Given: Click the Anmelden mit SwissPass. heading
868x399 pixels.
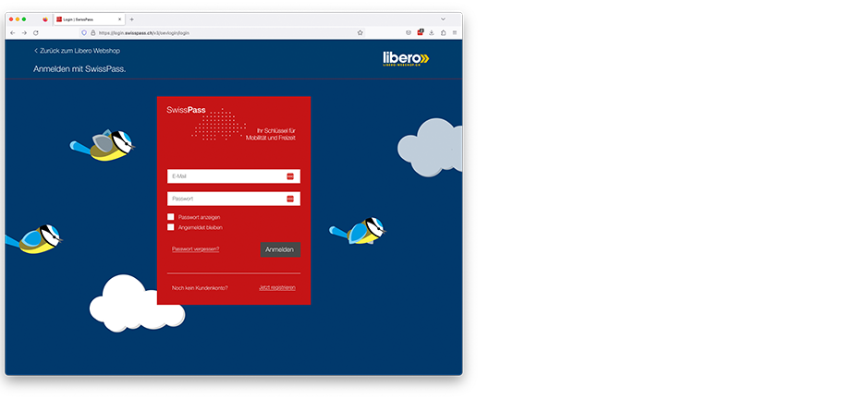Looking at the screenshot, I should [79, 69].
